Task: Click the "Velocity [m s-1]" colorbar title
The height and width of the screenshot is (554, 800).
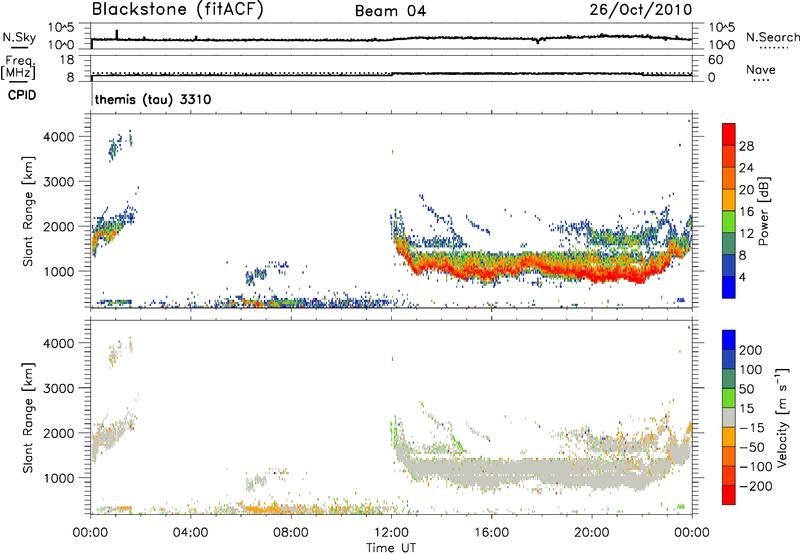Action: tap(782, 417)
